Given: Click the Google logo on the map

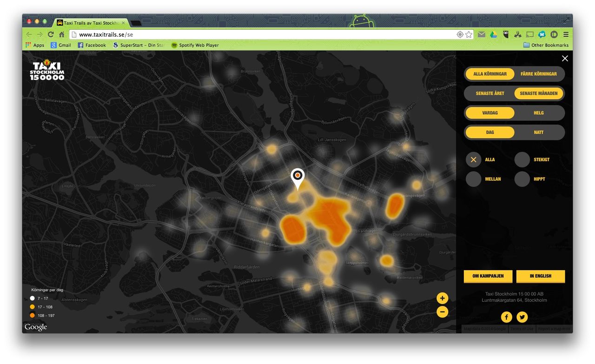Looking at the screenshot, I should (35, 327).
